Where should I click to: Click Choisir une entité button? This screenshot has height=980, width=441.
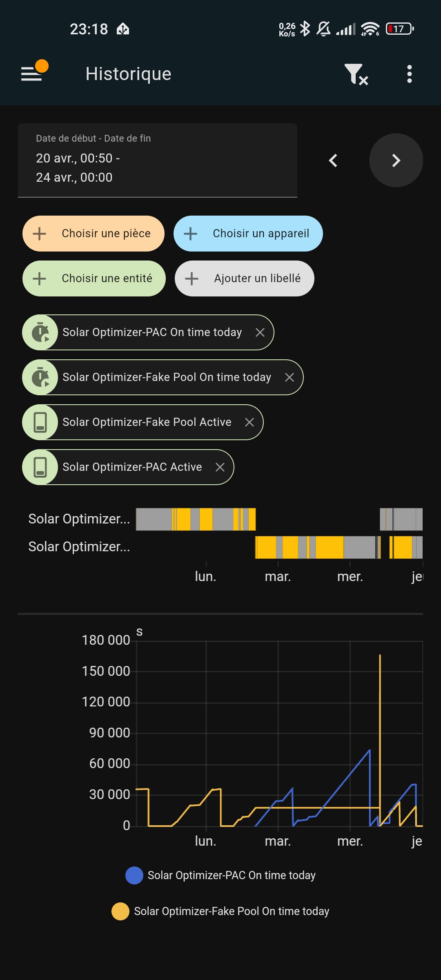[94, 278]
